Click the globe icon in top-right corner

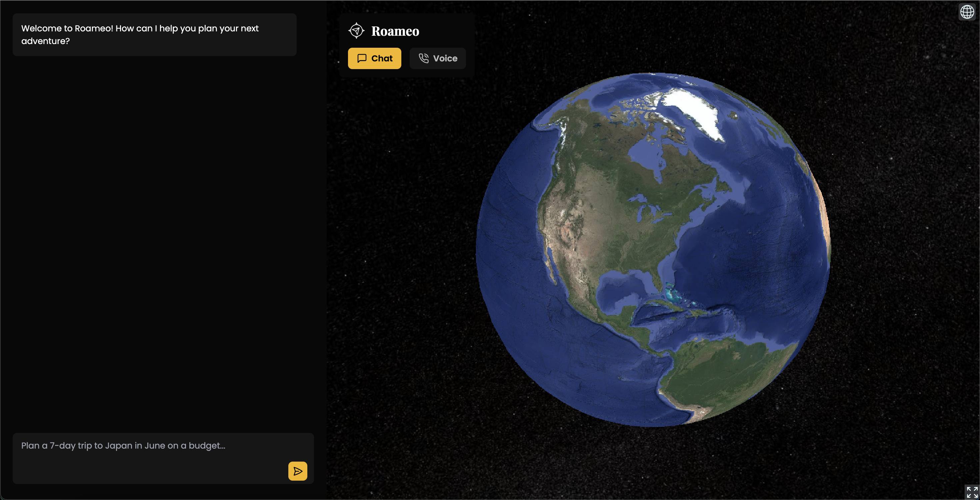(x=967, y=12)
